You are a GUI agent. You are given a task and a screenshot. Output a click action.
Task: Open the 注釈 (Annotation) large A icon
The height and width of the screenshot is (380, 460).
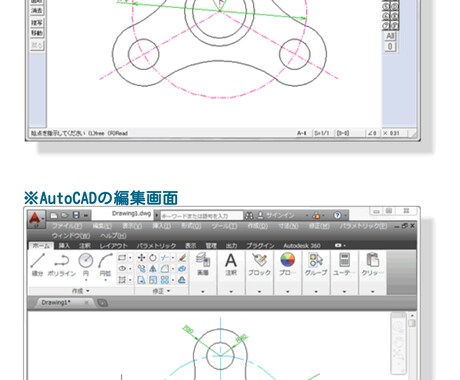[x=231, y=261]
